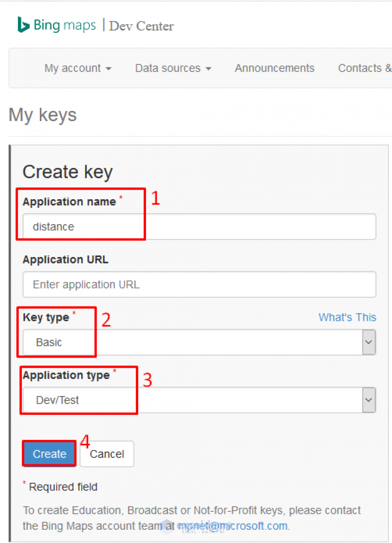Image resolution: width=392 pixels, height=543 pixels.
Task: Click the Dev Center header title
Action: (x=141, y=26)
